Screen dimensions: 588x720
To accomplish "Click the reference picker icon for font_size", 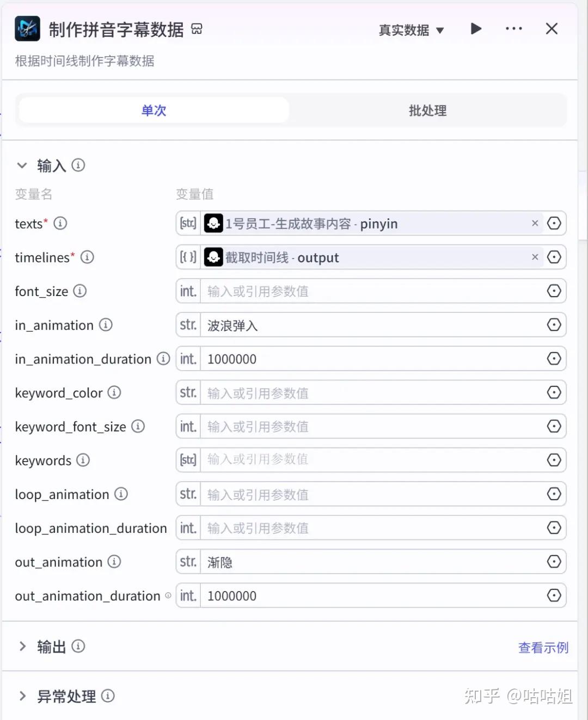I will pyautogui.click(x=554, y=291).
